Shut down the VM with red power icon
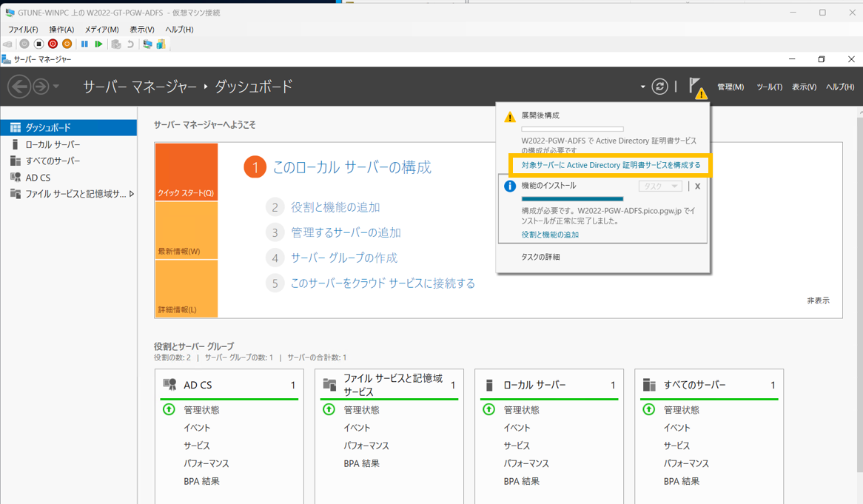Viewport: 863px width, 504px height. (53, 44)
